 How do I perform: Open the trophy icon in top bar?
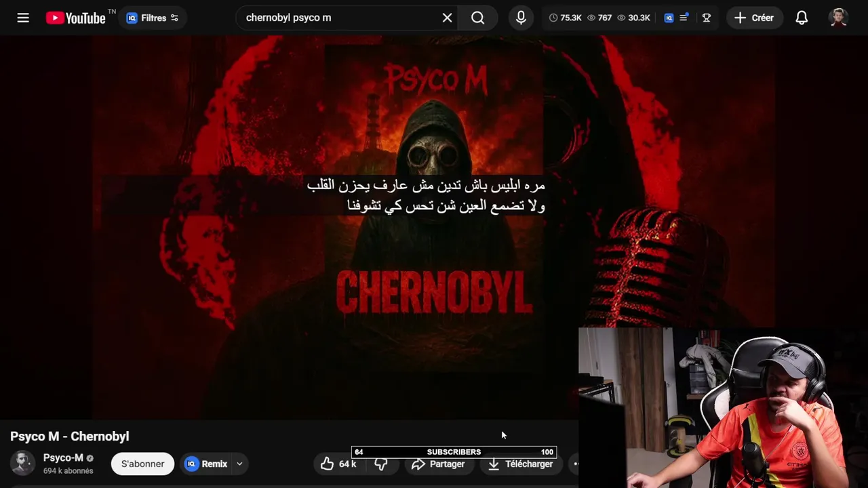[x=707, y=18]
